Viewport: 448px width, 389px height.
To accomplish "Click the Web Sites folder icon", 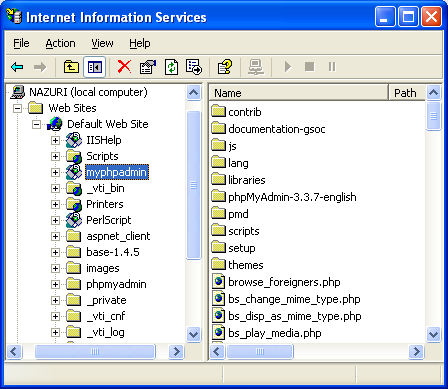I will (35, 108).
